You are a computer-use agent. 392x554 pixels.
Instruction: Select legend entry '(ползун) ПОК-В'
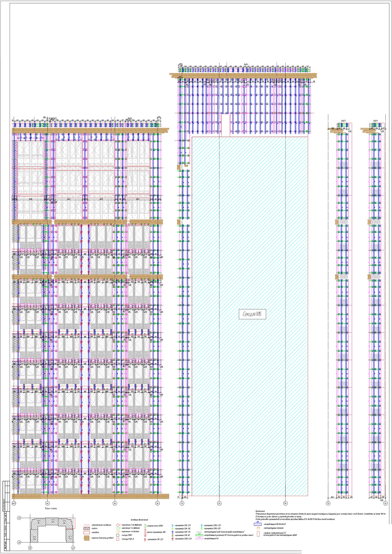point(128,539)
